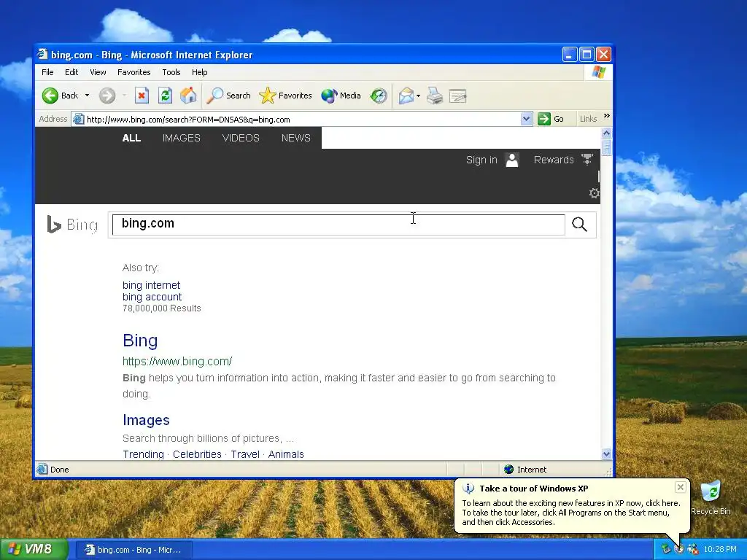Open the File menu
The height and width of the screenshot is (560, 747).
coord(47,72)
